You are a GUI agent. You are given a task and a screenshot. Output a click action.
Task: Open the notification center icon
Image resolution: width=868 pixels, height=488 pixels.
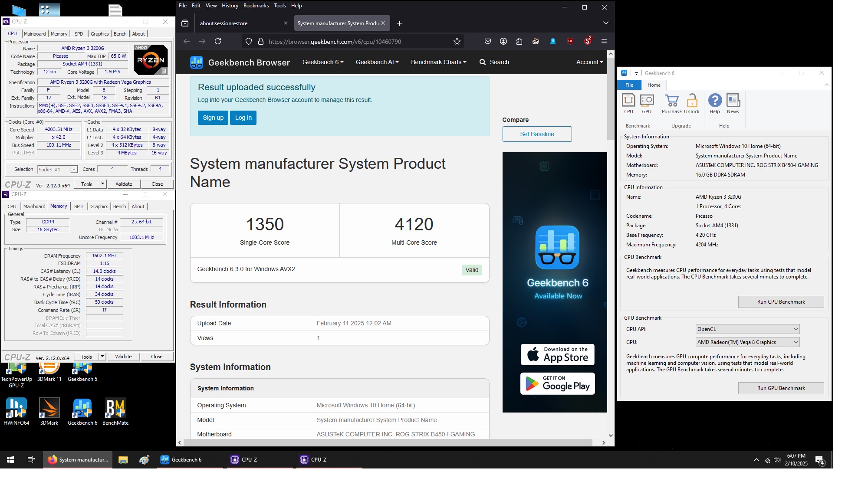click(819, 460)
